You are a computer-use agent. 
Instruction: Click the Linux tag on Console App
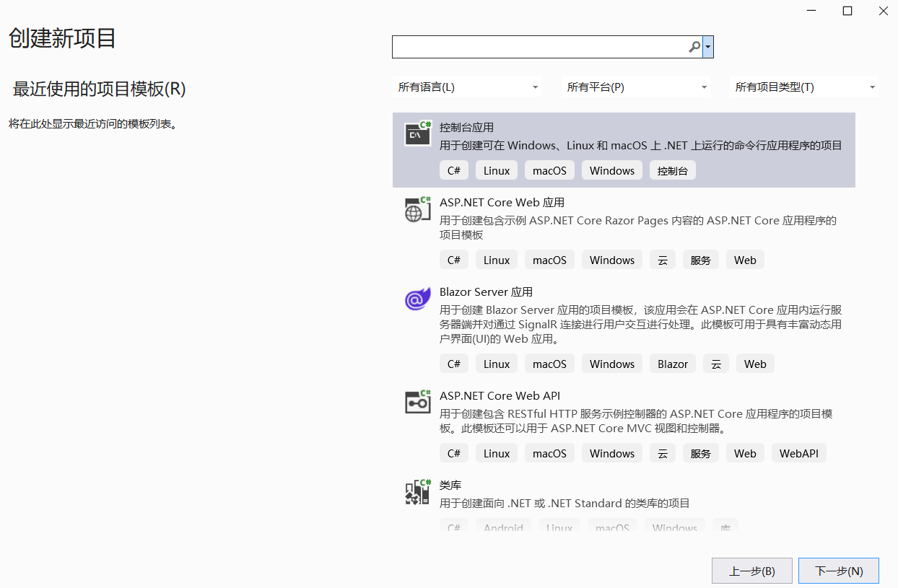tap(497, 170)
